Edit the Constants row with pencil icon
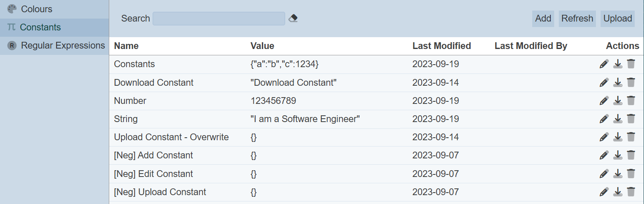The width and height of the screenshot is (644, 204). pyautogui.click(x=604, y=64)
